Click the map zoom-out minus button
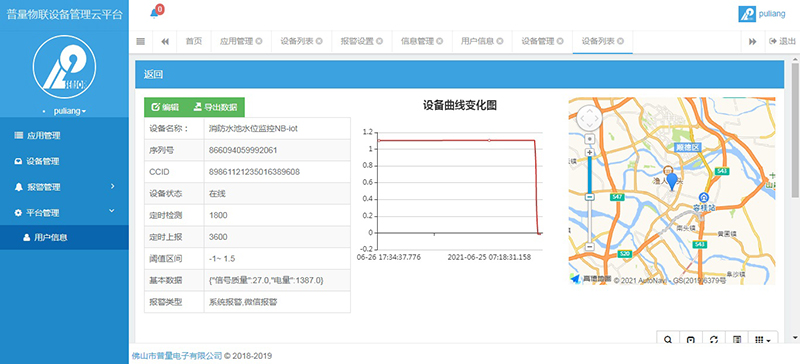The width and height of the screenshot is (800, 364). click(589, 247)
